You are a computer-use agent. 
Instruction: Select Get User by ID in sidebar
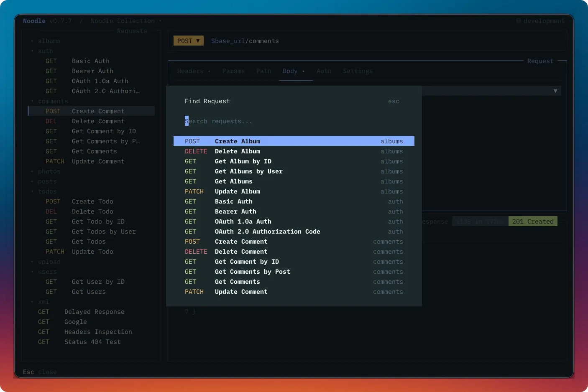[91, 282]
